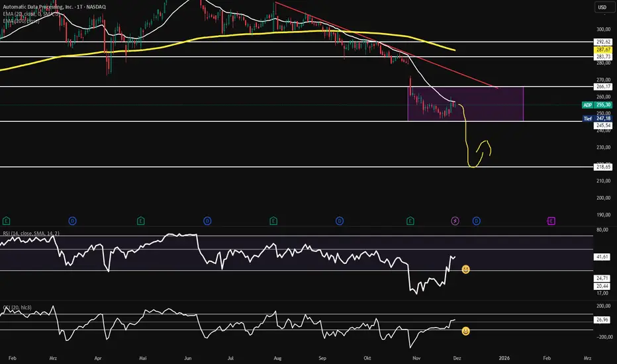Click the earnings marker just before Nov

pyautogui.click(x=410, y=221)
